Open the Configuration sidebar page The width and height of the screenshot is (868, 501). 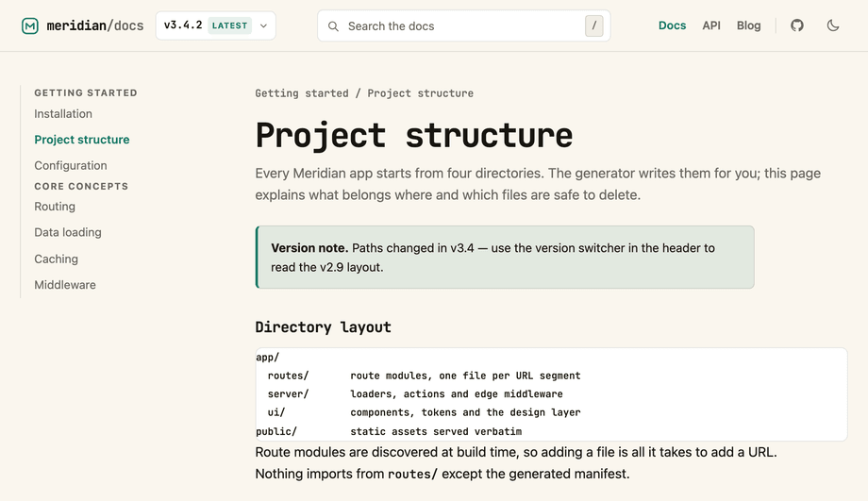pos(71,165)
